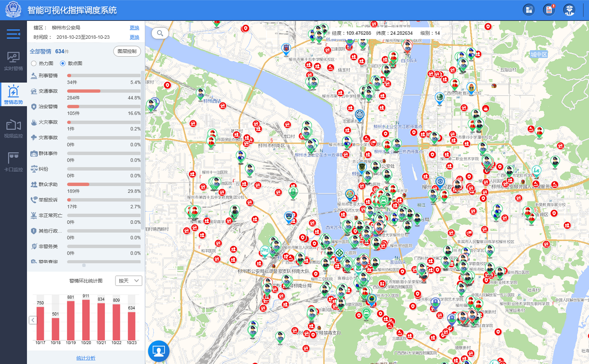Viewport: 589px width, 364px height.
Task: Click the chart's left arrow for earlier dates
Action: [33, 320]
